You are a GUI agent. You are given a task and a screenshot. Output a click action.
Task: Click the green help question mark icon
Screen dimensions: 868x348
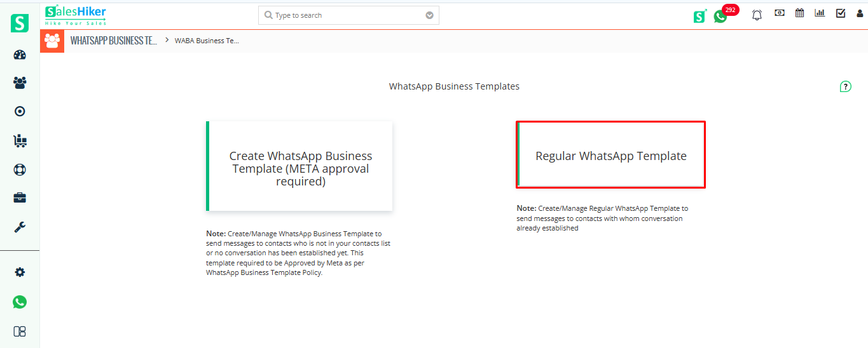click(845, 87)
